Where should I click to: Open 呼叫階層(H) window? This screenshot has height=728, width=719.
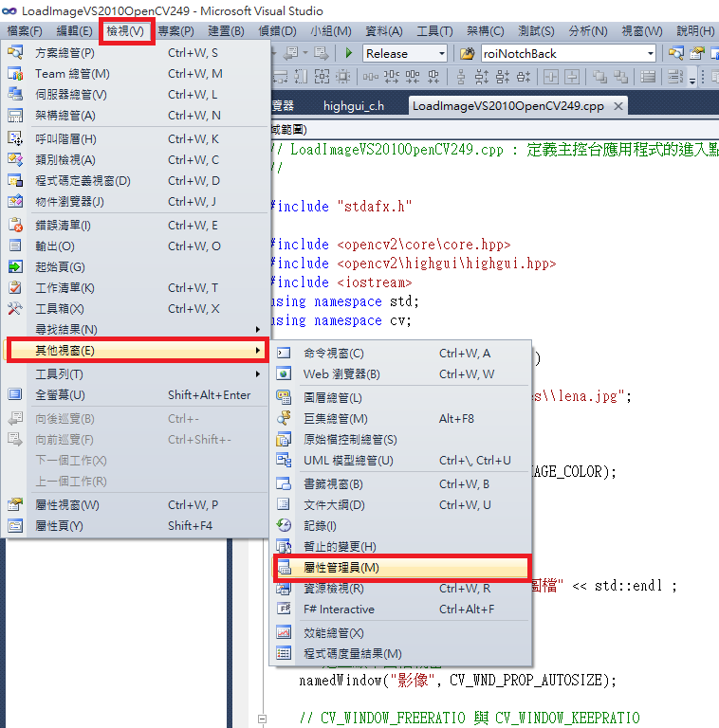(x=135, y=138)
